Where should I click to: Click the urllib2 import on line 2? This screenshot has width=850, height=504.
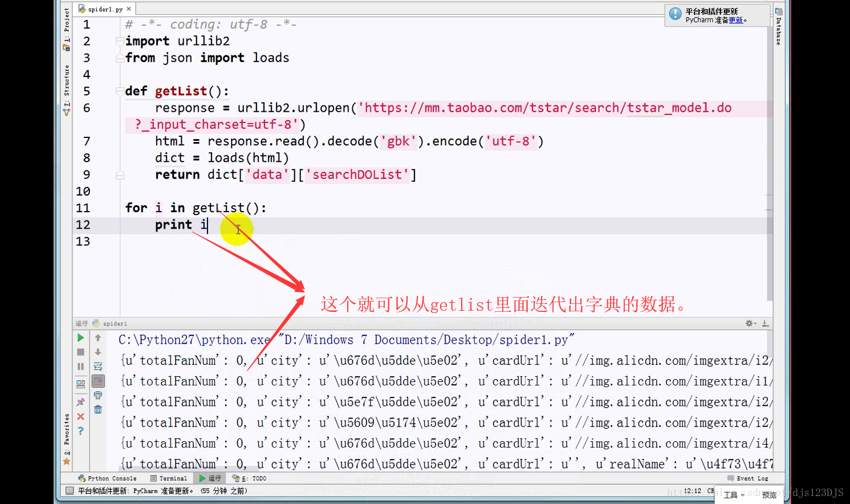204,41
